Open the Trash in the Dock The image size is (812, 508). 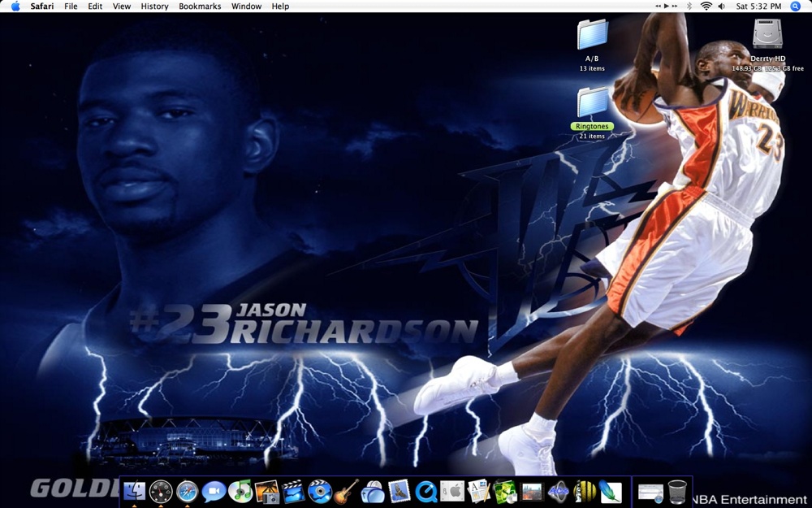coord(677,492)
